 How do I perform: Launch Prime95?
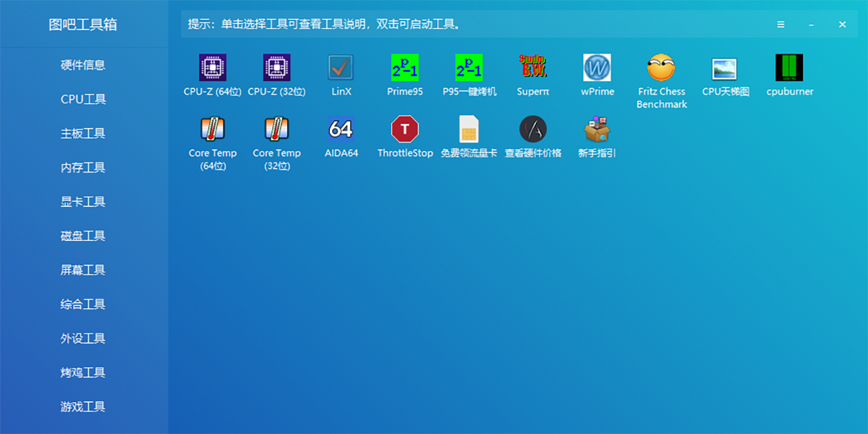(404, 69)
